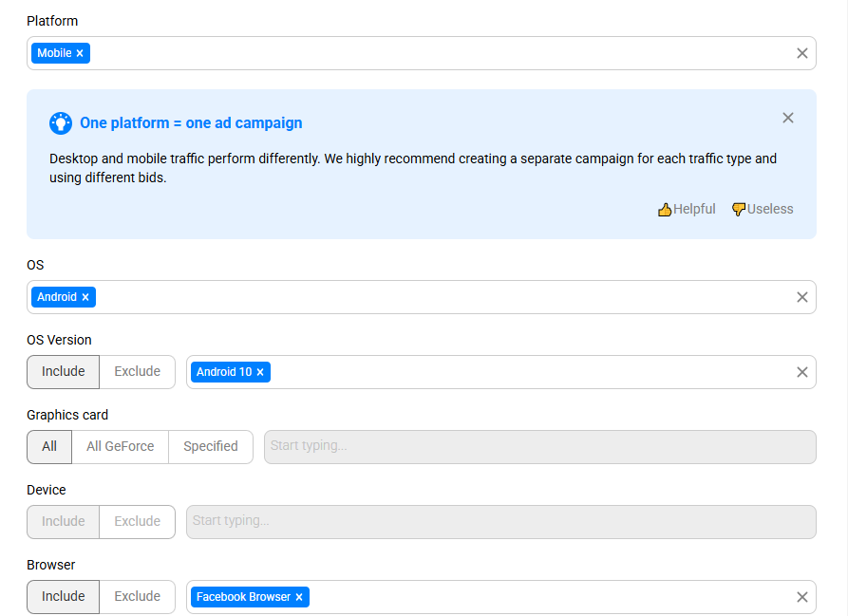Mark the tip as Helpful

pos(687,209)
